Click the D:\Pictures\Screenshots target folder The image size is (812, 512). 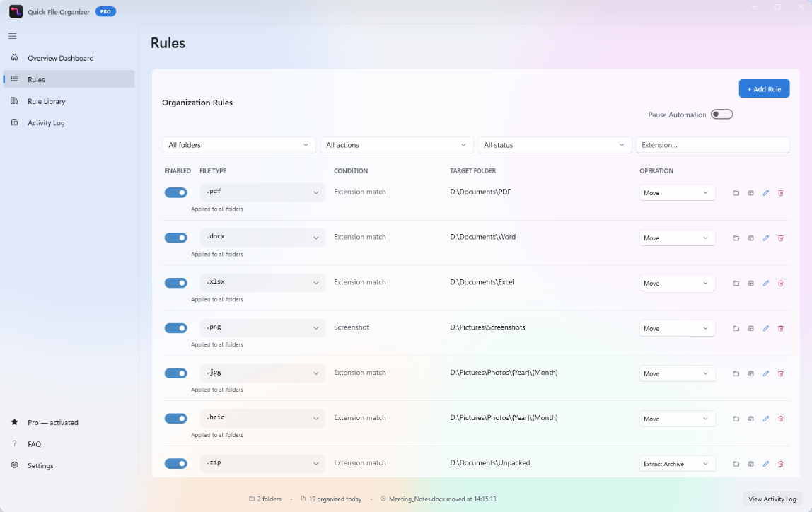(x=487, y=327)
